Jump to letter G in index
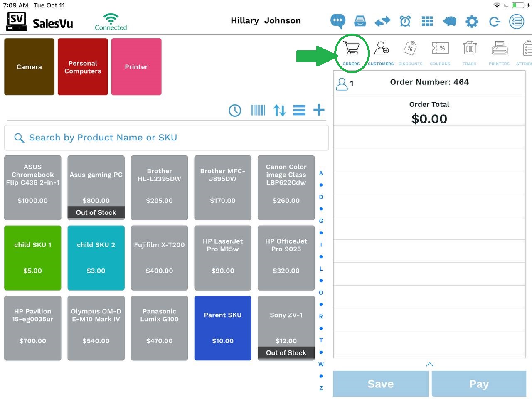532x399 pixels. coord(321,221)
